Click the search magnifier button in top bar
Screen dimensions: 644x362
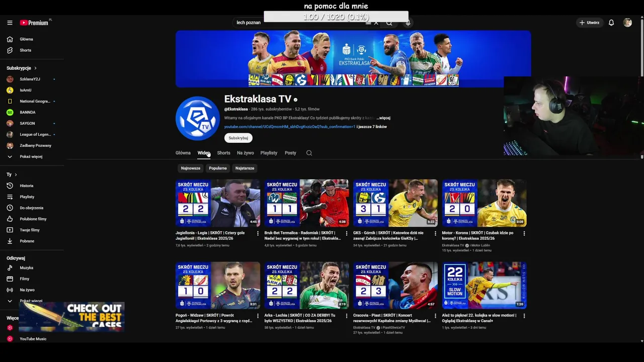point(389,23)
